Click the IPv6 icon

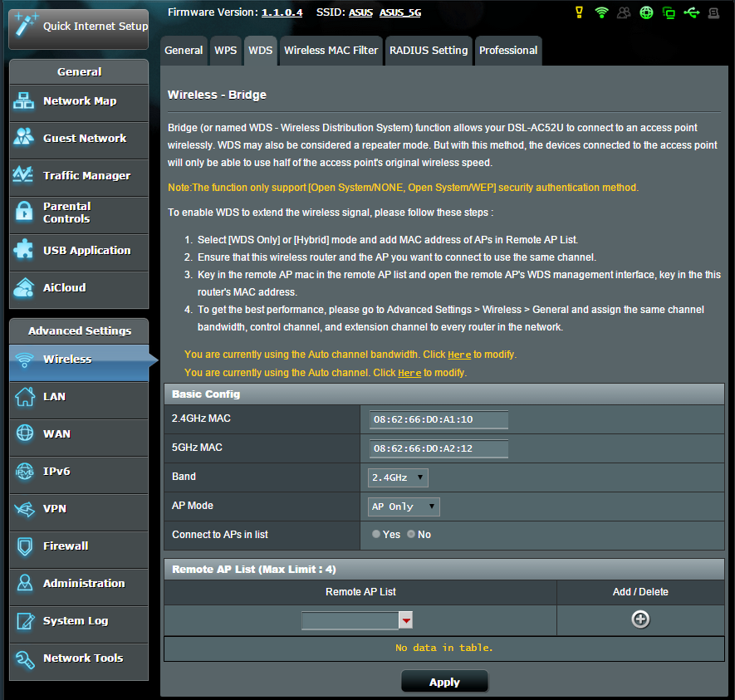[24, 471]
